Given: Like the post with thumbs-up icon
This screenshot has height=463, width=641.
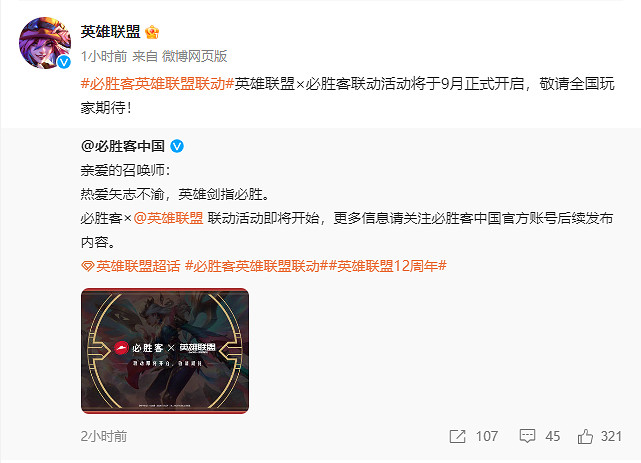Looking at the screenshot, I should [585, 436].
